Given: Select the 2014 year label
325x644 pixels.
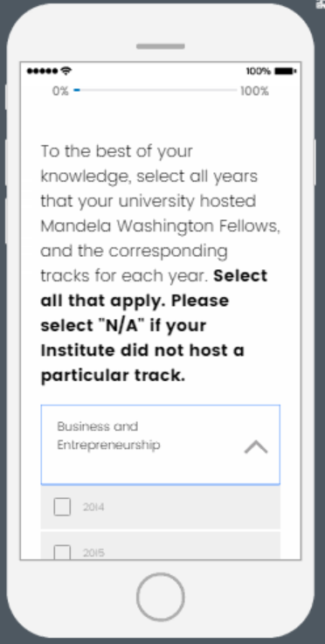Looking at the screenshot, I should (93, 507).
